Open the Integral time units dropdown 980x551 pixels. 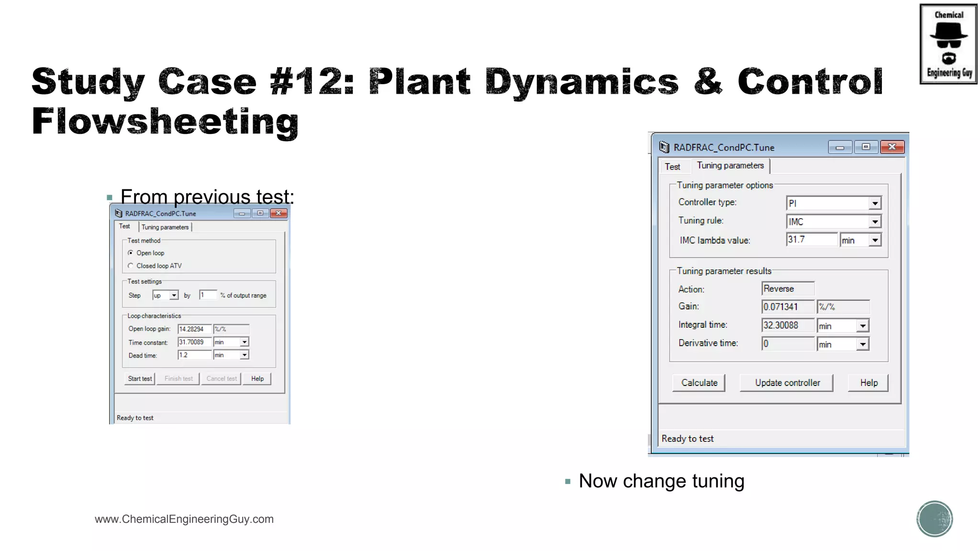coord(862,326)
